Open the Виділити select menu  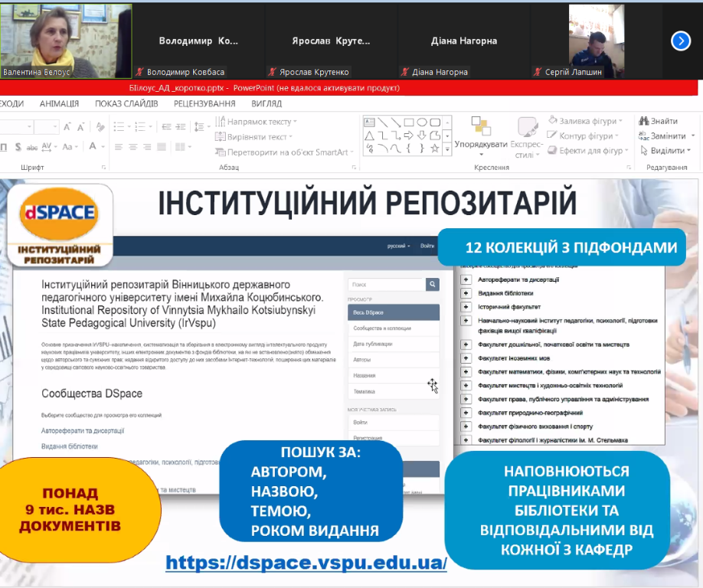coord(665,151)
